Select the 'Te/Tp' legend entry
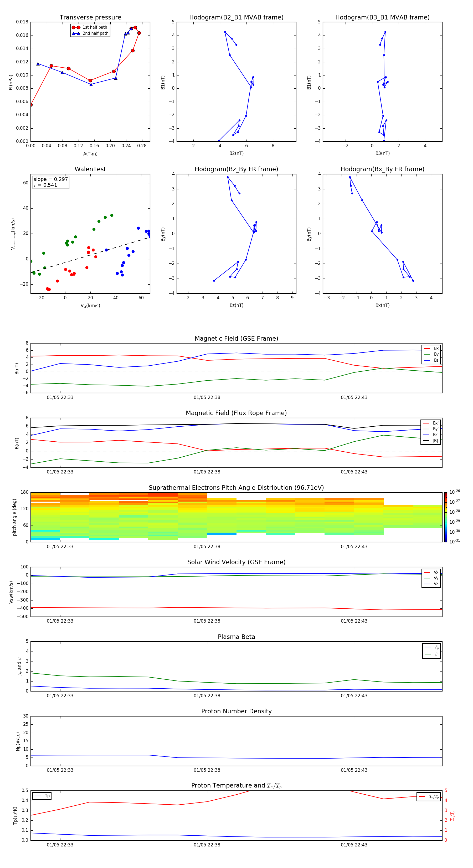Screen dimensions: 473x868 pos(429,796)
